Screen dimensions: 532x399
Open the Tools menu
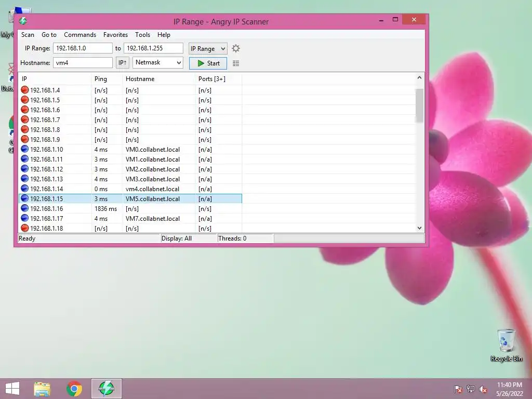[142, 35]
